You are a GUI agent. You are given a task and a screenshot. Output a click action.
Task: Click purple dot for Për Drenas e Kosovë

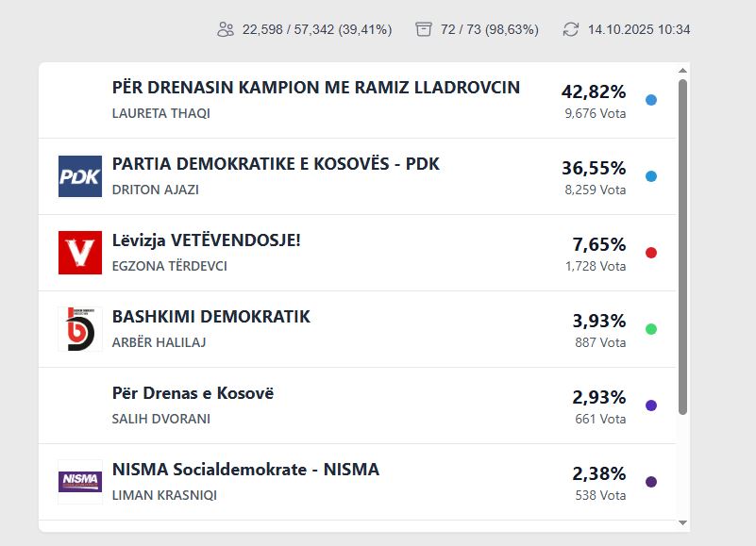pos(651,405)
